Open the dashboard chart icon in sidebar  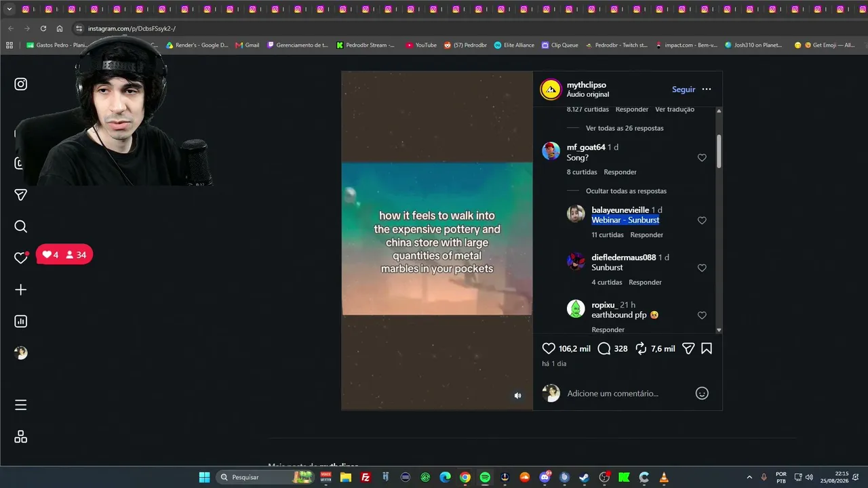21,321
